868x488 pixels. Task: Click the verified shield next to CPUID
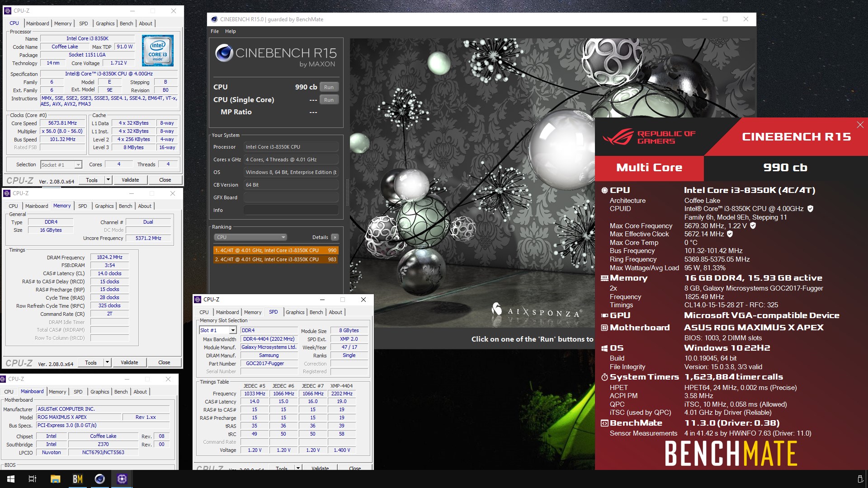[810, 209]
